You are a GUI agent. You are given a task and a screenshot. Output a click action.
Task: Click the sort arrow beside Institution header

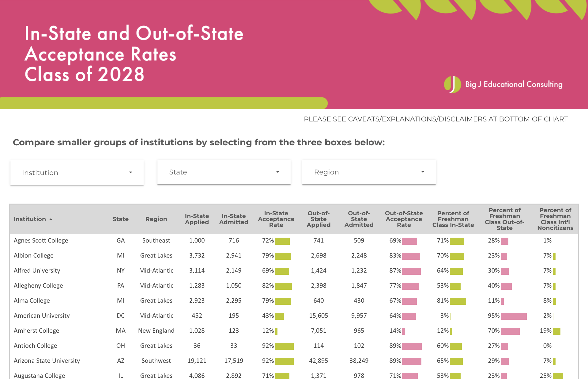pos(51,219)
